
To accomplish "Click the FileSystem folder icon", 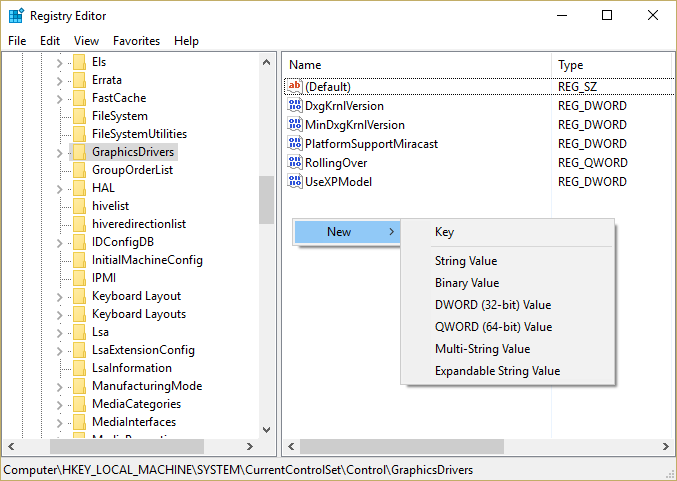I will 79,116.
